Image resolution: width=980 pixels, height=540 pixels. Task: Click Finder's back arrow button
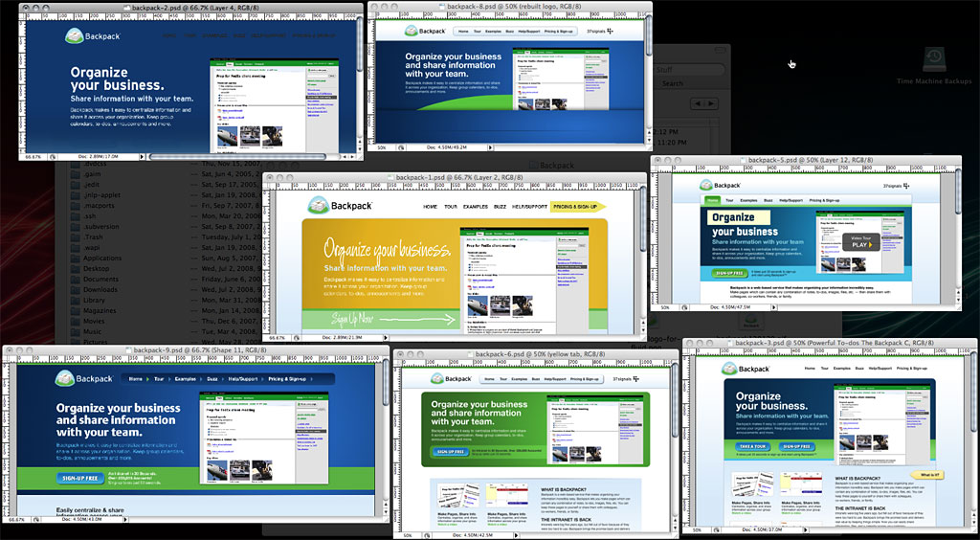point(698,103)
